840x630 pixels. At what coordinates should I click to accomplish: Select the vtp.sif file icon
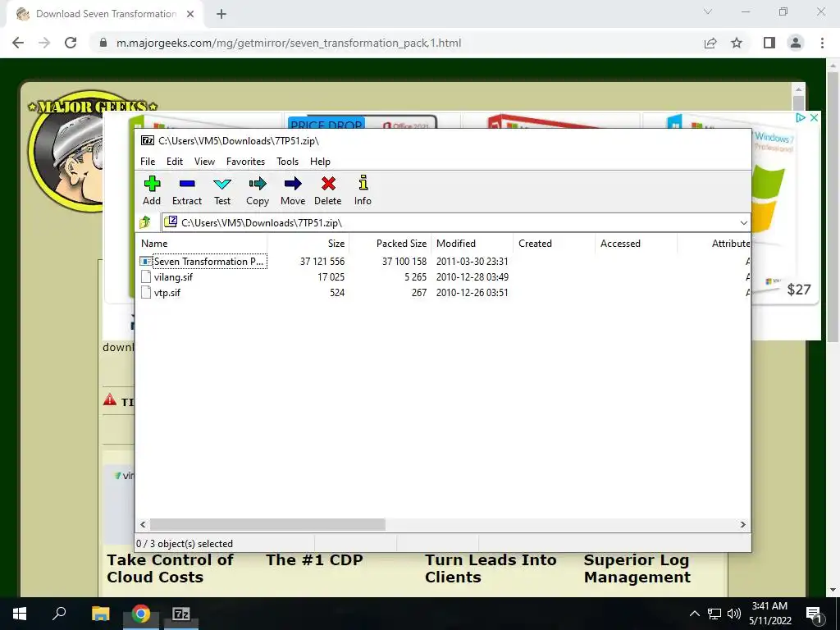(x=146, y=293)
